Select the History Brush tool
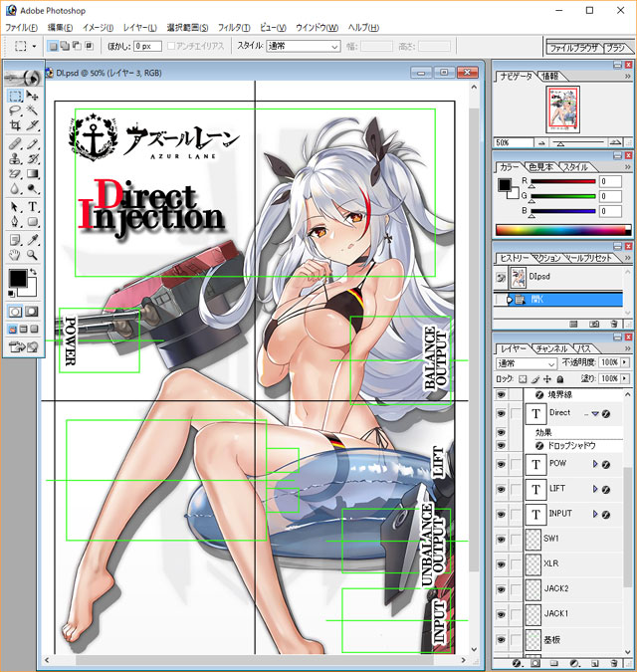Viewport: 637px width, 672px height. pos(32,158)
